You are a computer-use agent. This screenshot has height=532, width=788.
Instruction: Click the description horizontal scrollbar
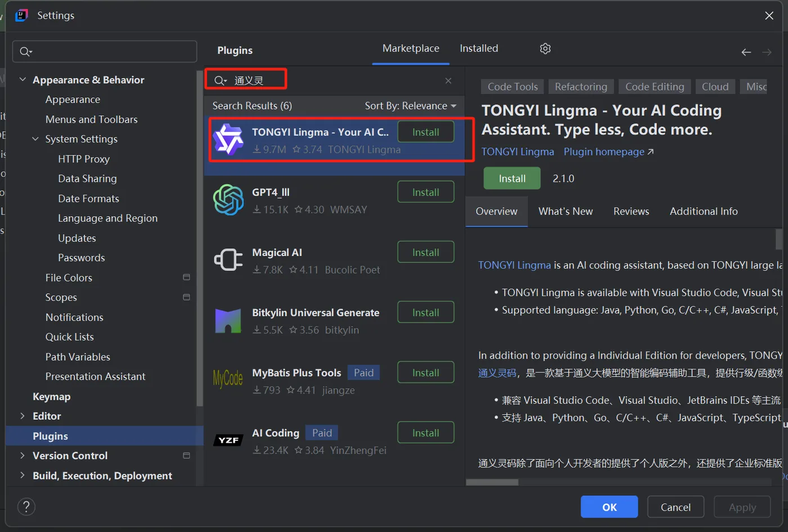(492, 482)
